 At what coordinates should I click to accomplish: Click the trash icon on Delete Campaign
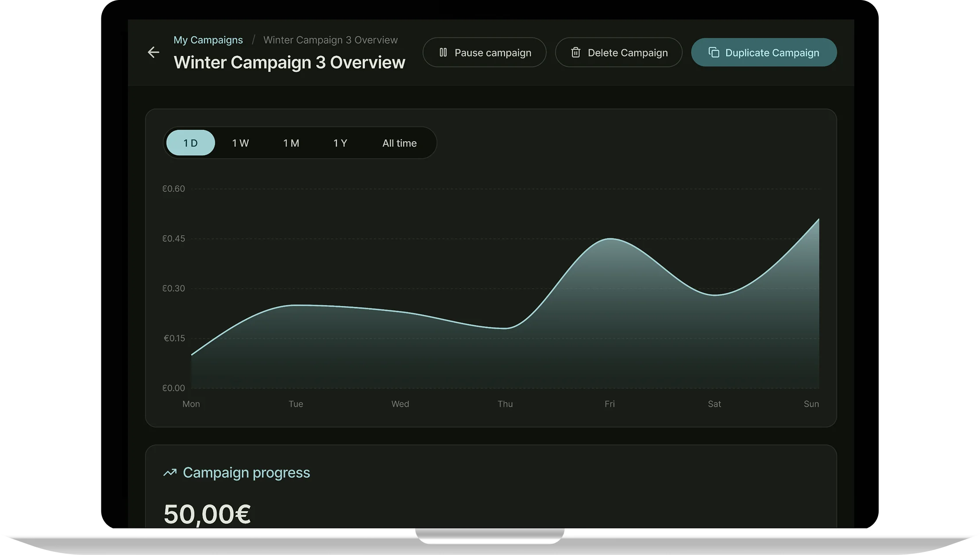(x=575, y=52)
